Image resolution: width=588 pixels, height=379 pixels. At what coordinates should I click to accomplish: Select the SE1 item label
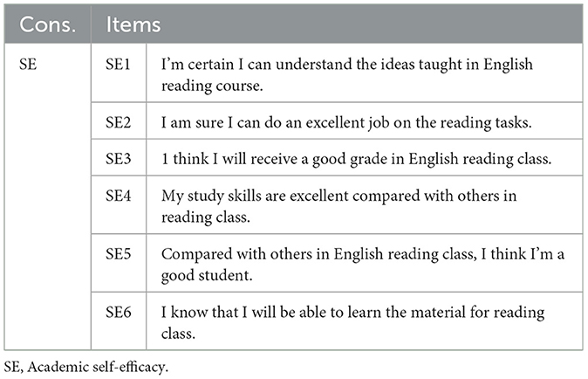click(118, 65)
